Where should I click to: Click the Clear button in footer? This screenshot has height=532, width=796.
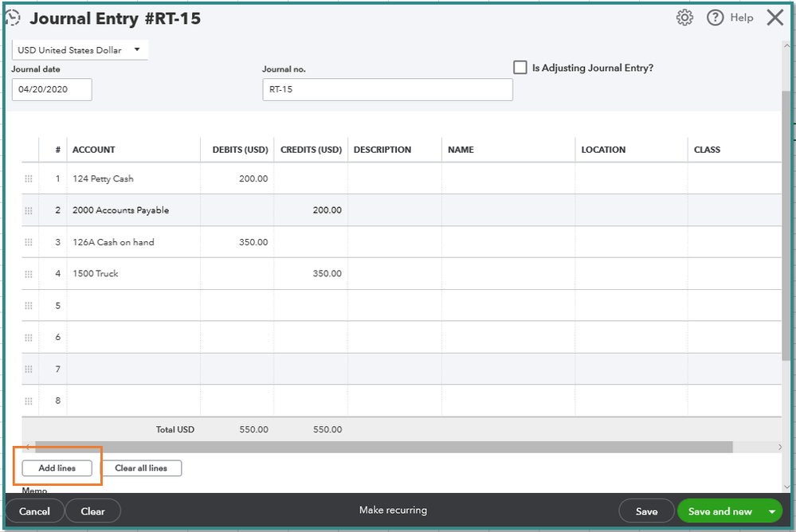coord(93,511)
